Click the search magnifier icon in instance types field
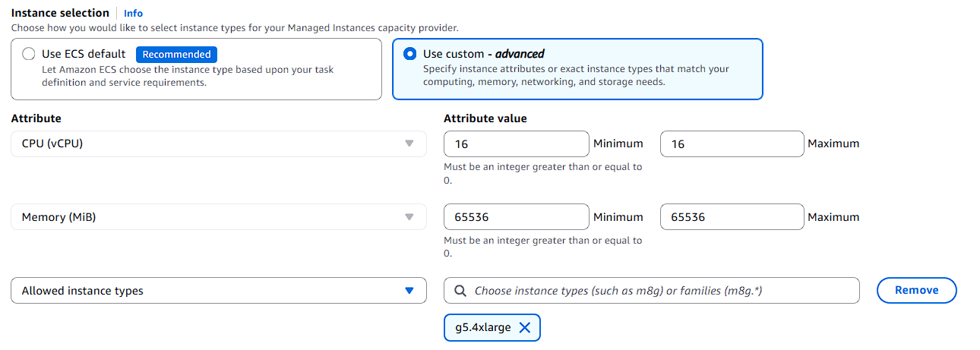Viewport: 980px width, 350px height. click(460, 291)
